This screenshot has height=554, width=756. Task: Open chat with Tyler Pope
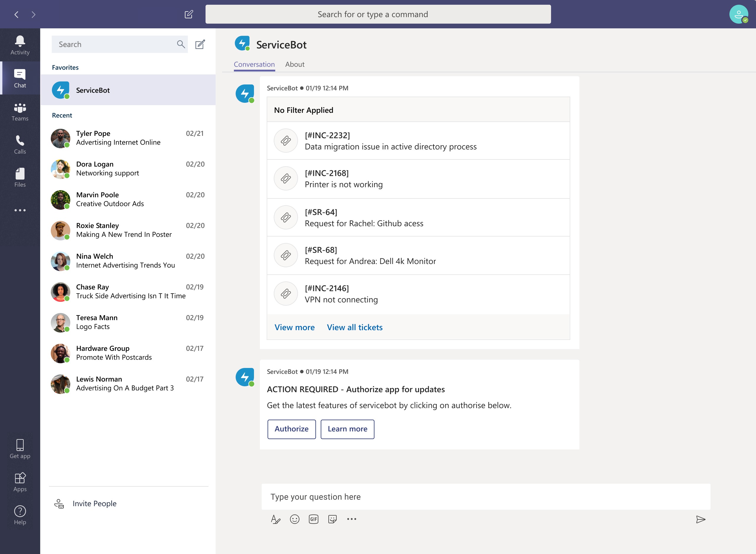click(x=128, y=138)
